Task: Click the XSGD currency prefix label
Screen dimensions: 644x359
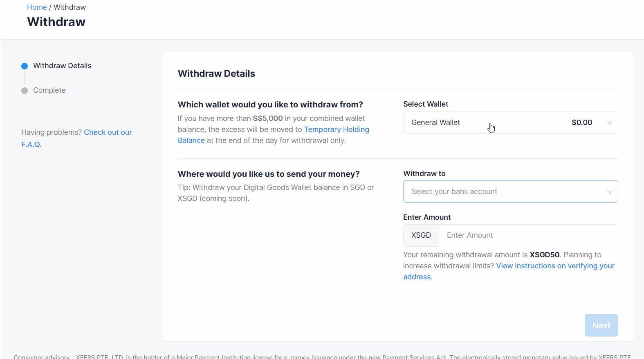Action: (x=421, y=235)
